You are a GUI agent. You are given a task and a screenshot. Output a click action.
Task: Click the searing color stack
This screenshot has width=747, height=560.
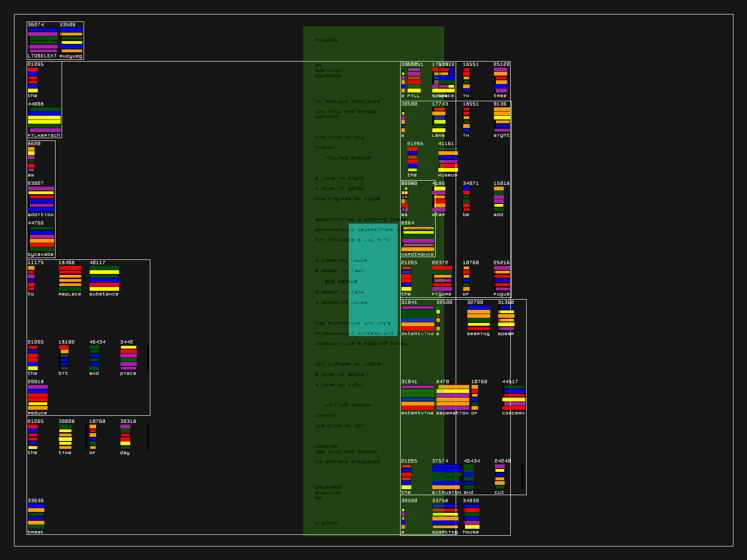(479, 318)
